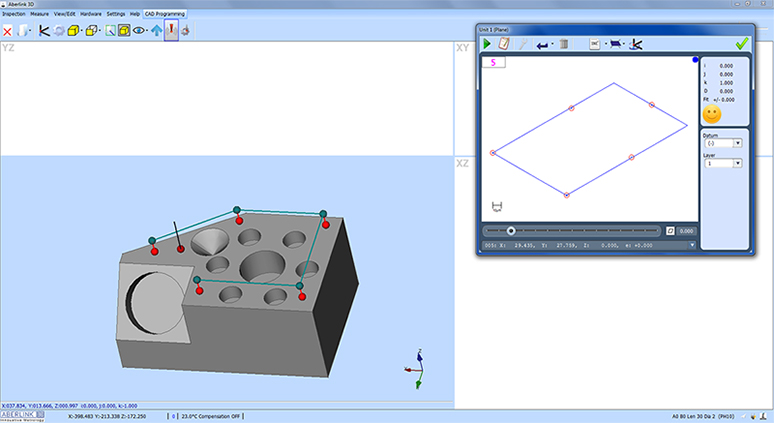
Task: Click the clipboard notes icon in Plane window
Action: tap(504, 44)
